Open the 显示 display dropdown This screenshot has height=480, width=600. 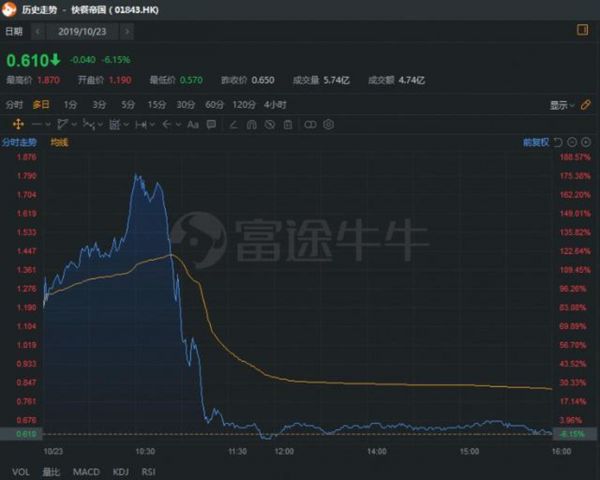point(563,105)
